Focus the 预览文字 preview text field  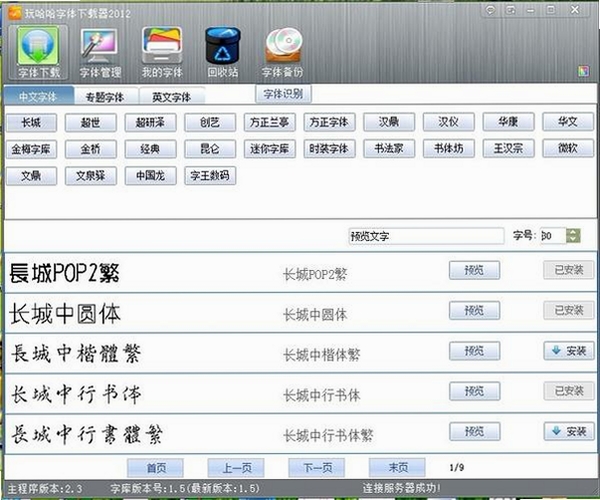click(x=426, y=236)
